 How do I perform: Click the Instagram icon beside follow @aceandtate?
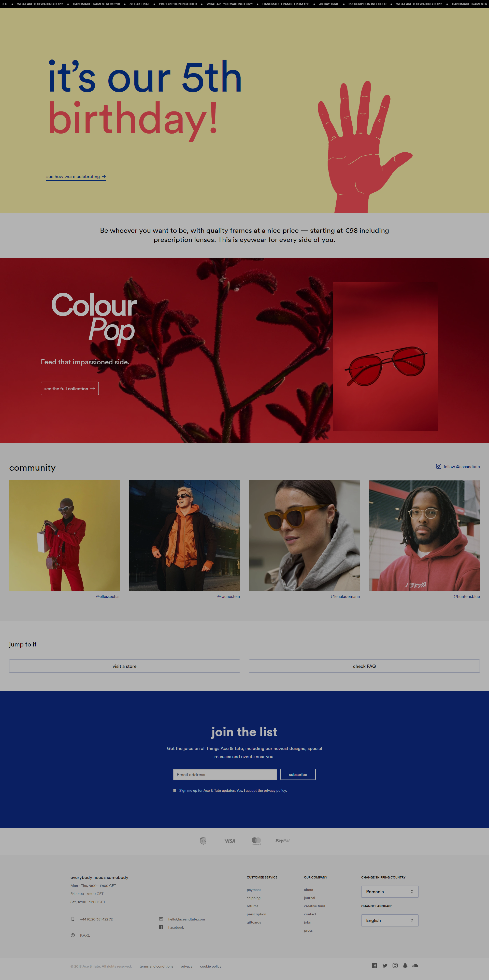438,466
